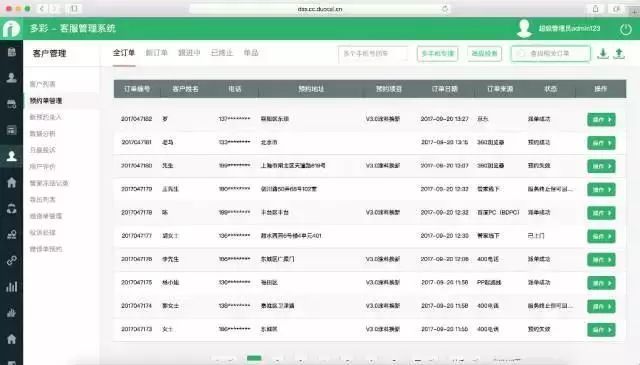Click the browser share icon

click(596, 9)
